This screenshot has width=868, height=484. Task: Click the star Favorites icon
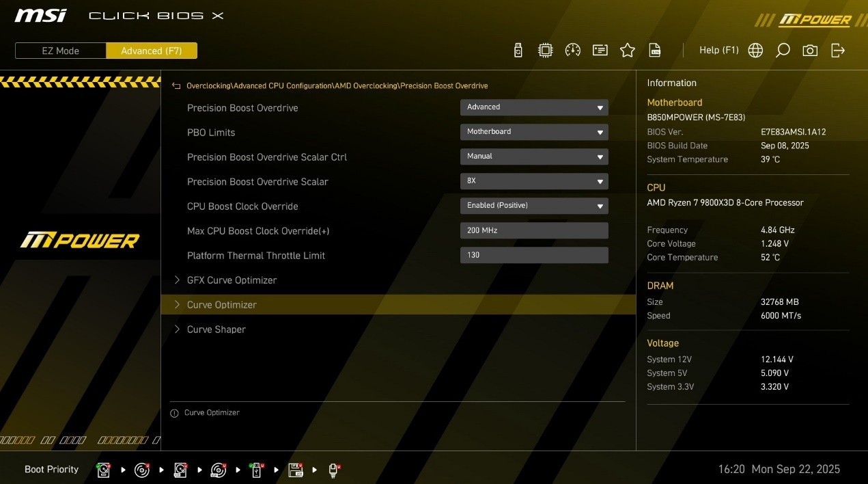[627, 50]
